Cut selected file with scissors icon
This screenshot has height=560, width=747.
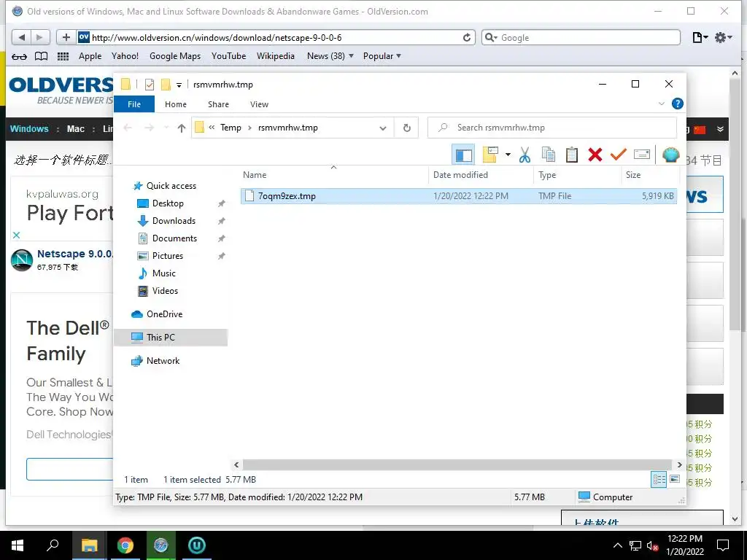tap(525, 155)
